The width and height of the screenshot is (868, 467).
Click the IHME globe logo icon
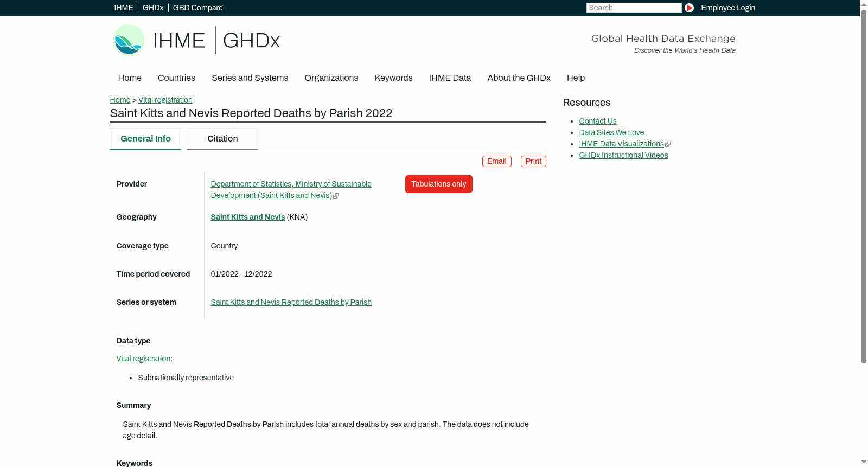pyautogui.click(x=129, y=40)
